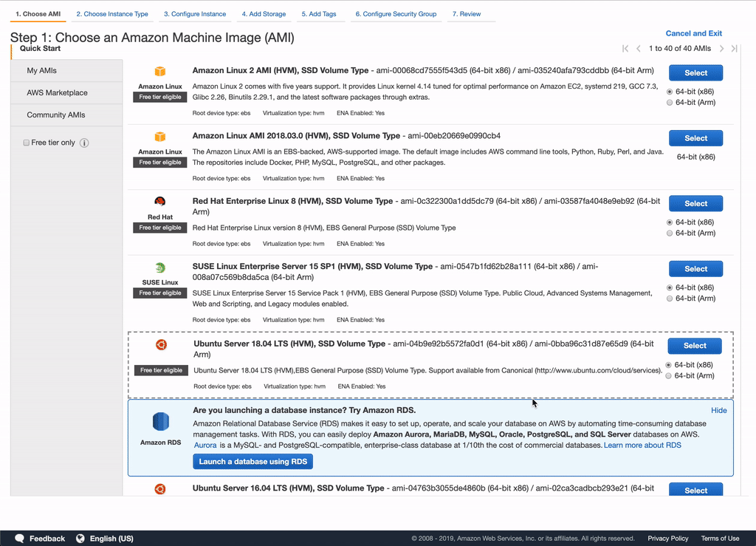This screenshot has width=756, height=546.
Task: Select Ubuntu Server 18.04 LTS
Action: (x=695, y=346)
